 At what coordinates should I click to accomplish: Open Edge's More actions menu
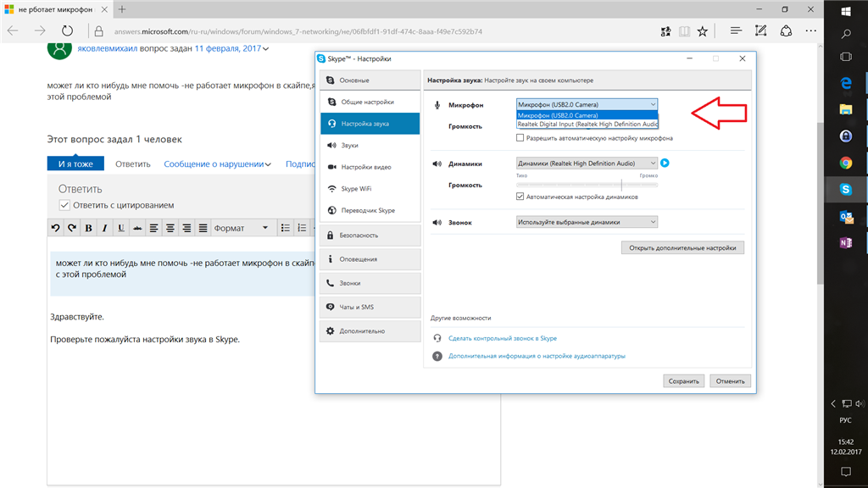tap(811, 31)
